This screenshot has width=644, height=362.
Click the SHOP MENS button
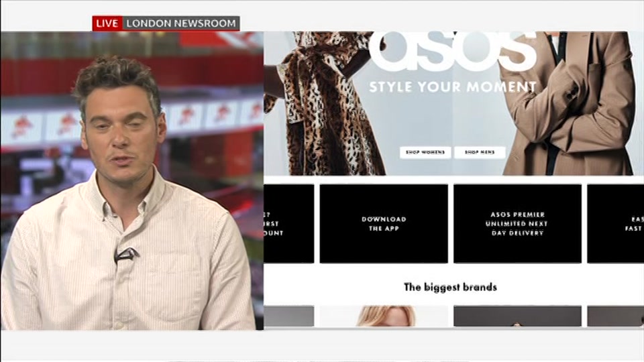(x=480, y=152)
